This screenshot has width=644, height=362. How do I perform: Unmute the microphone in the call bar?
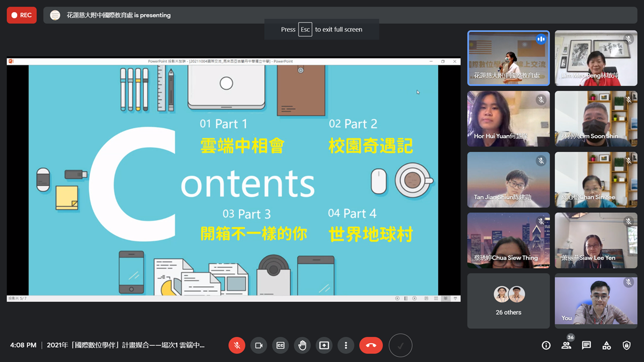237,345
